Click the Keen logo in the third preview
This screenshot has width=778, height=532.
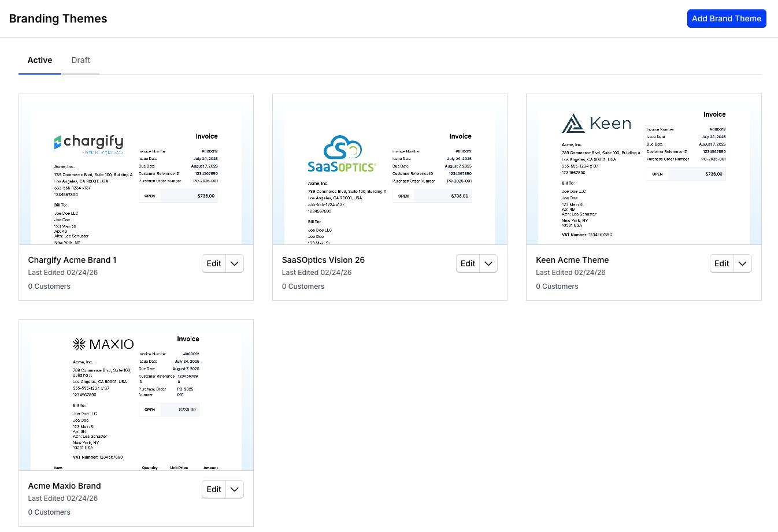click(x=597, y=123)
